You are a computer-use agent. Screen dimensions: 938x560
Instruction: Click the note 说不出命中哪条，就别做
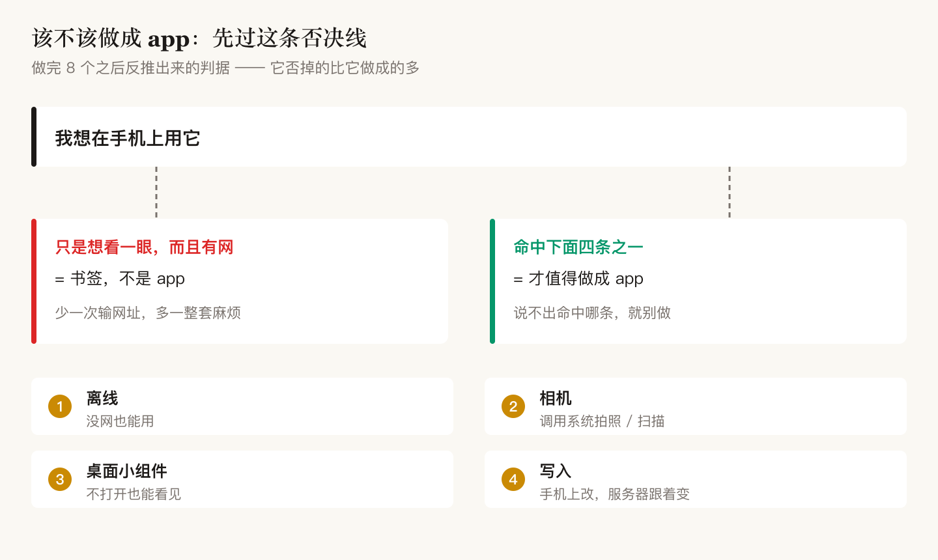tap(592, 313)
